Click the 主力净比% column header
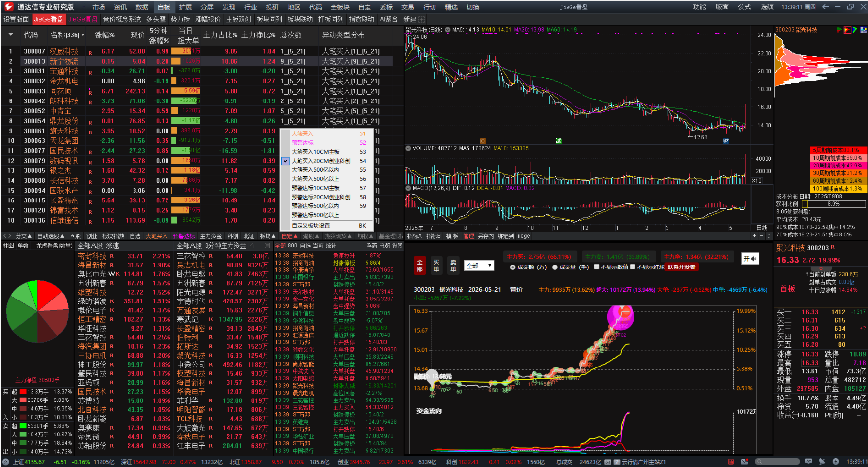The image size is (868, 467). [259, 35]
